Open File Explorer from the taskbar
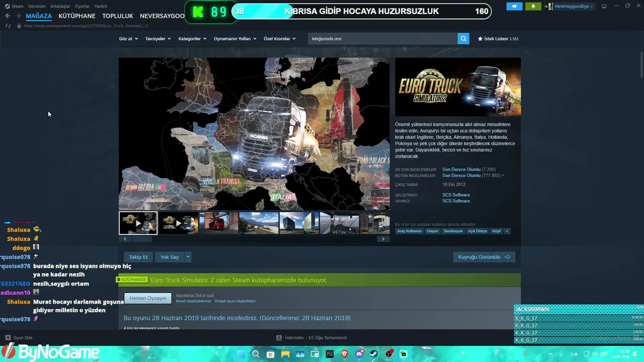 click(x=285, y=354)
